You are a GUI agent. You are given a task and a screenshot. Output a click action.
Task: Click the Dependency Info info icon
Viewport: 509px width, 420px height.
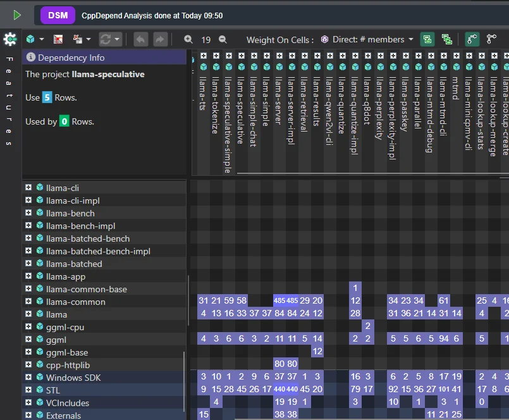[x=30, y=57]
